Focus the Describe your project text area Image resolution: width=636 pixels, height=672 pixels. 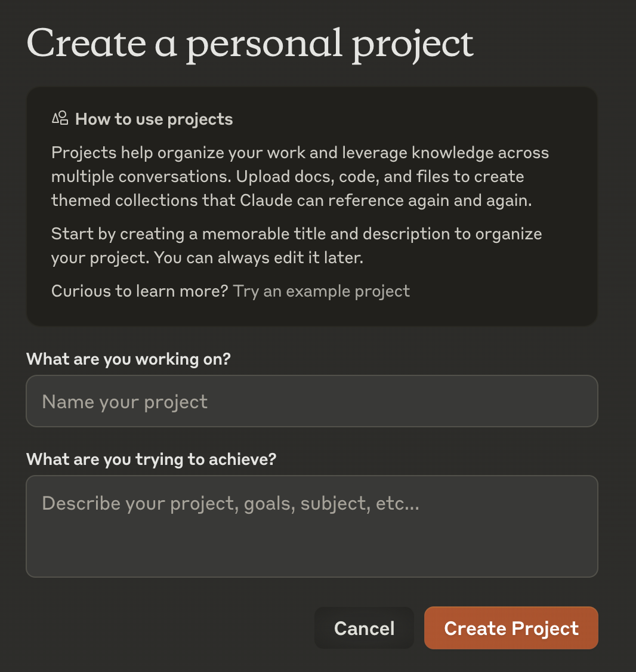click(x=312, y=526)
